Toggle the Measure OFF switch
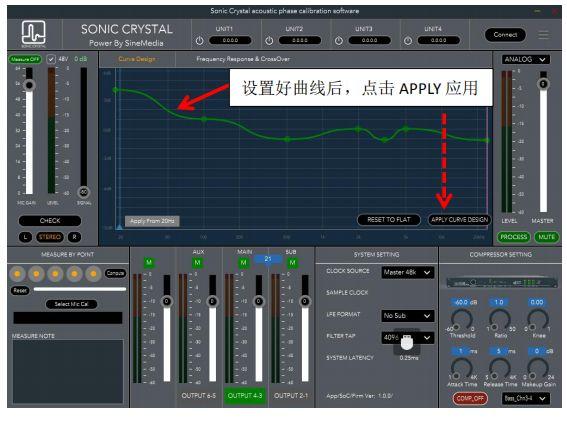This screenshot has width=567, height=429. point(25,59)
